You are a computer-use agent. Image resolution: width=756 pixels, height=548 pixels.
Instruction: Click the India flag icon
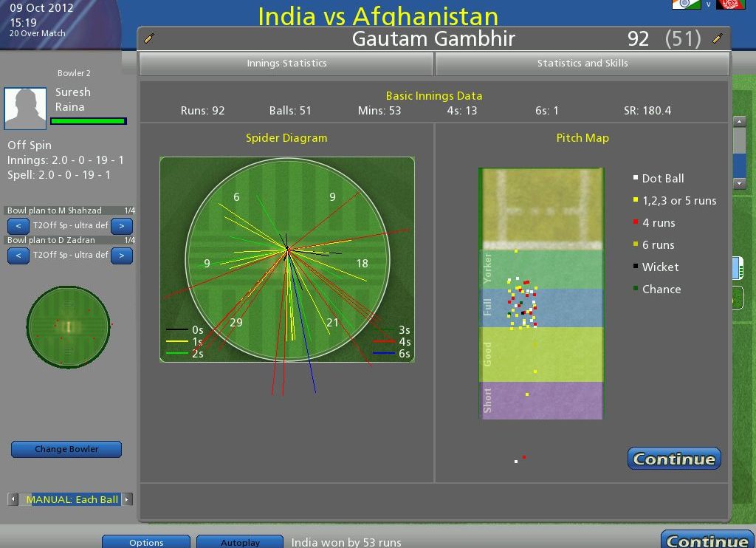[x=686, y=4]
